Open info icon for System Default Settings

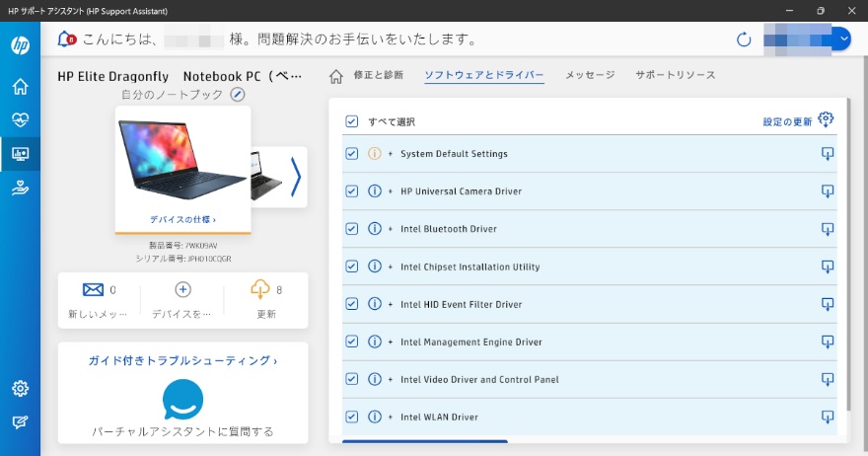(375, 153)
